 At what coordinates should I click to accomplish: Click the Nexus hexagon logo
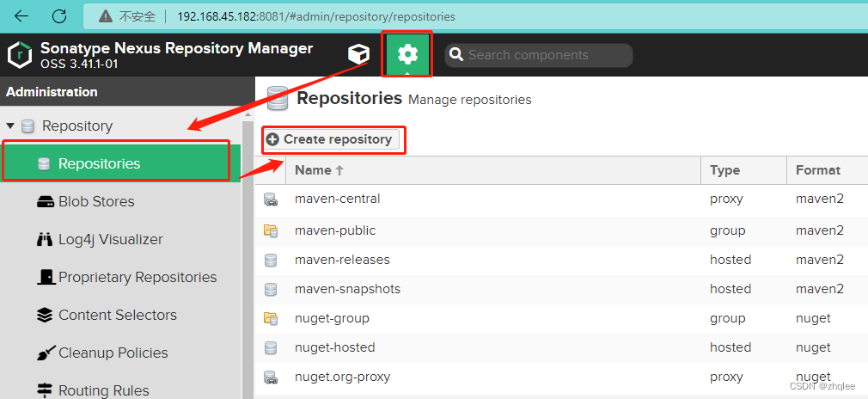(20, 54)
